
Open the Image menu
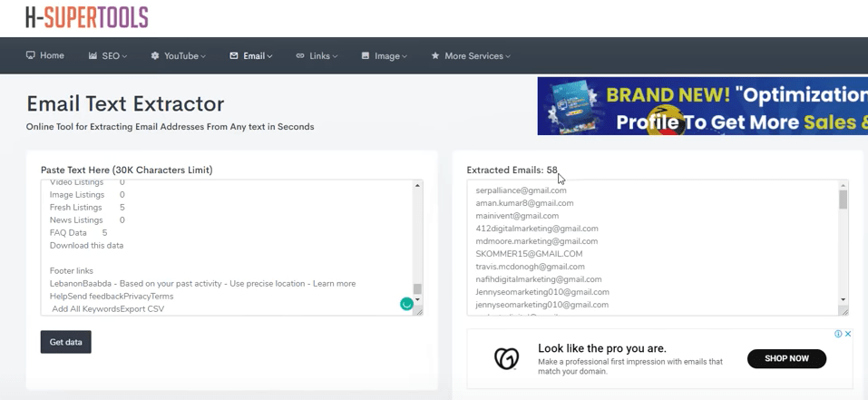pos(385,56)
